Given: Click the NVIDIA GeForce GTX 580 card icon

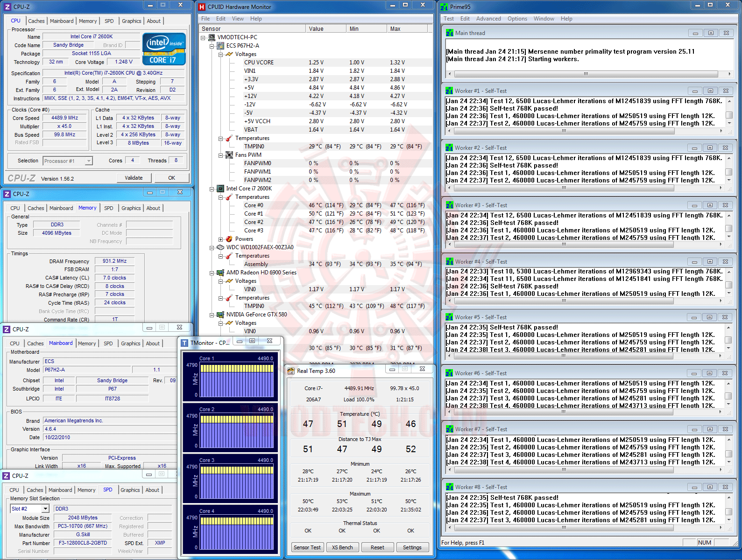Looking at the screenshot, I should [220, 315].
